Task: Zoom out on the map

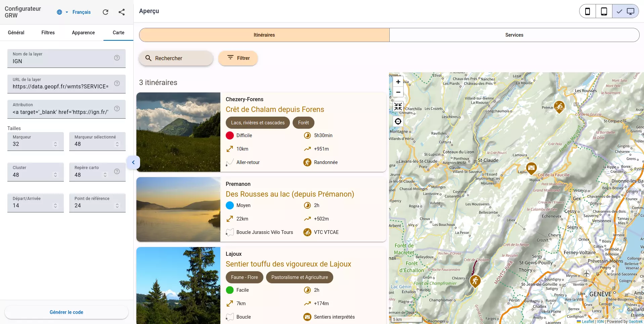Action: 398,92
